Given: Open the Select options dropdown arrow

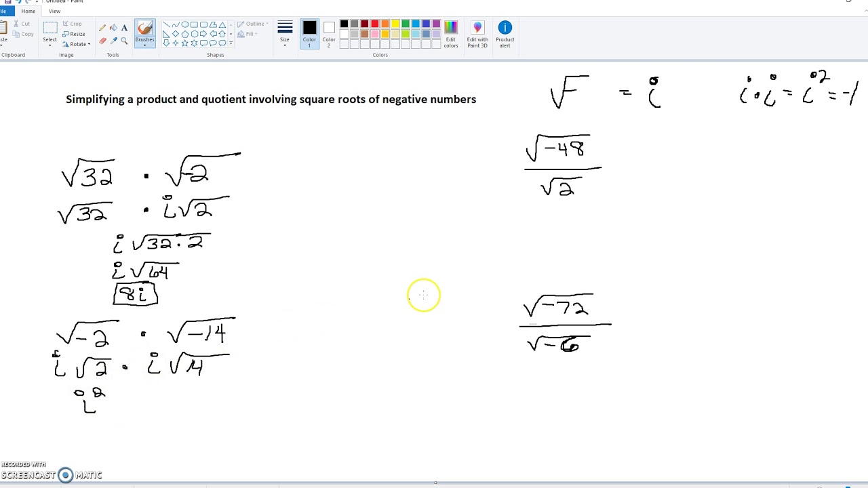Looking at the screenshot, I should [x=50, y=45].
